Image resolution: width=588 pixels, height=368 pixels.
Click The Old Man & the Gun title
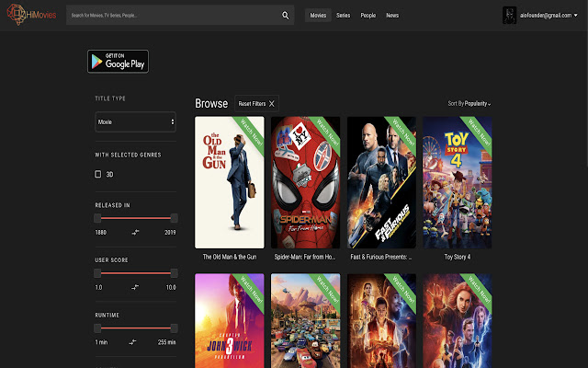230,257
